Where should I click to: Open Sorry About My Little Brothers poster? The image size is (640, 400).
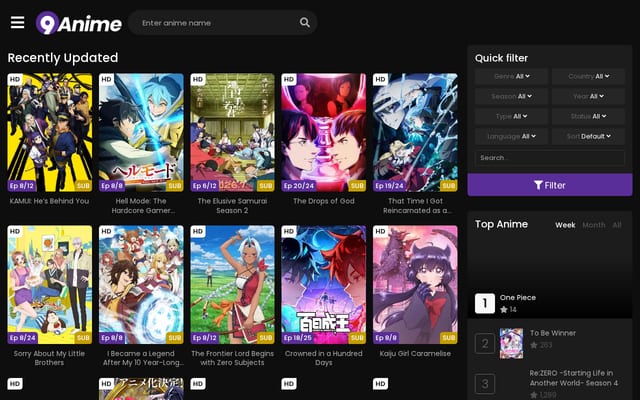[49, 284]
